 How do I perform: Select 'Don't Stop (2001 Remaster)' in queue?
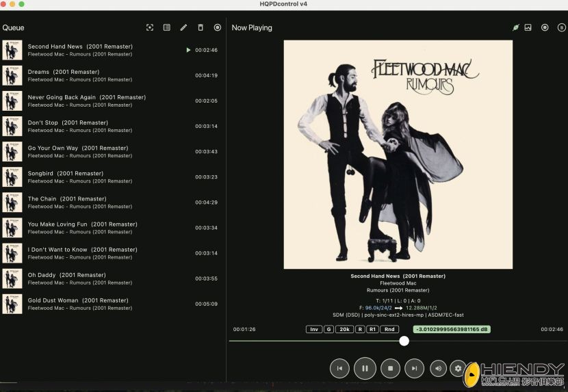pos(110,126)
